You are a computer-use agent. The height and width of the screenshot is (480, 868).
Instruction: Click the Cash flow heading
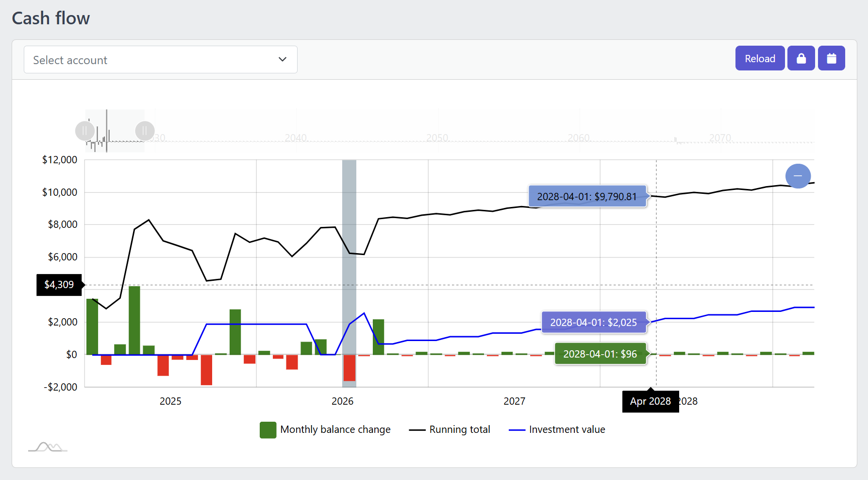(51, 18)
